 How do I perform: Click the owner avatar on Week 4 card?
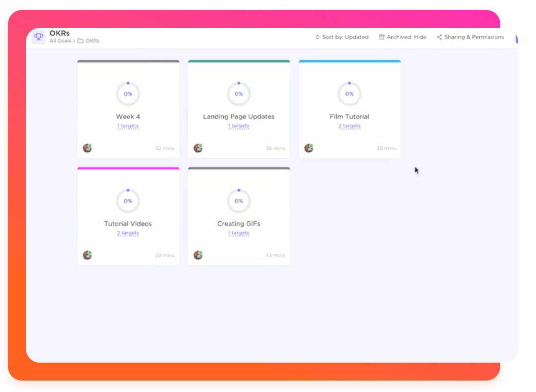point(88,148)
